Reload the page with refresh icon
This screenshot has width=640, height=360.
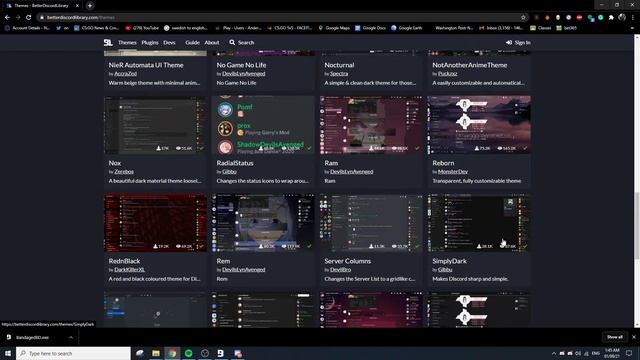(x=28, y=18)
